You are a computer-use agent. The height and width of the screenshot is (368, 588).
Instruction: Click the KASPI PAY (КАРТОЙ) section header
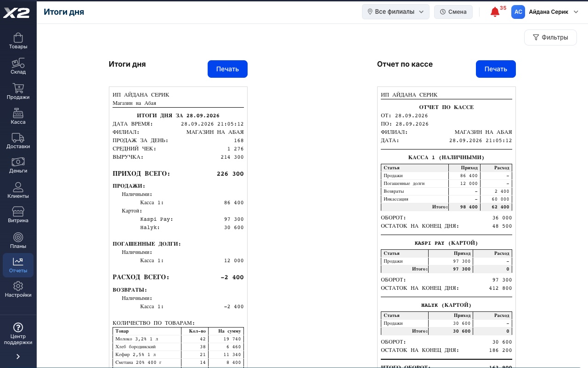coord(447,243)
